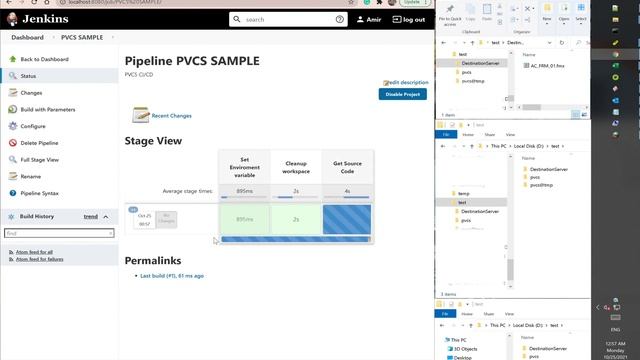Go to the Dashboard breadcrumb
The image size is (640, 360).
pos(27,37)
